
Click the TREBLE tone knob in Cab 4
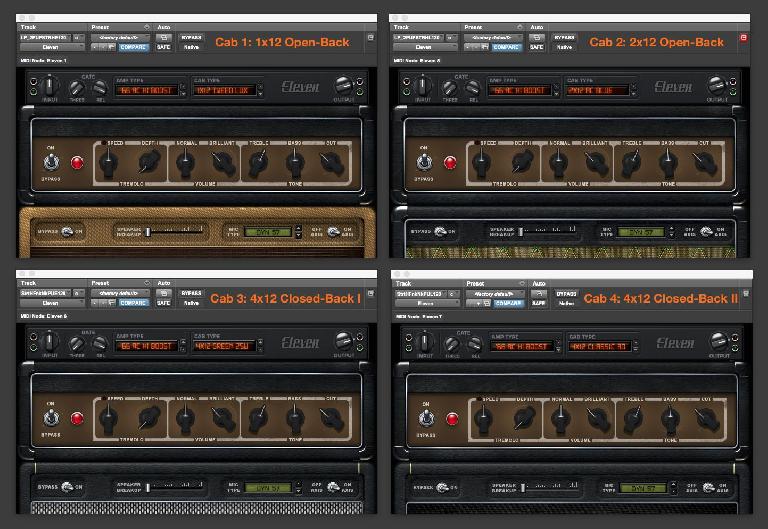pyautogui.click(x=633, y=418)
